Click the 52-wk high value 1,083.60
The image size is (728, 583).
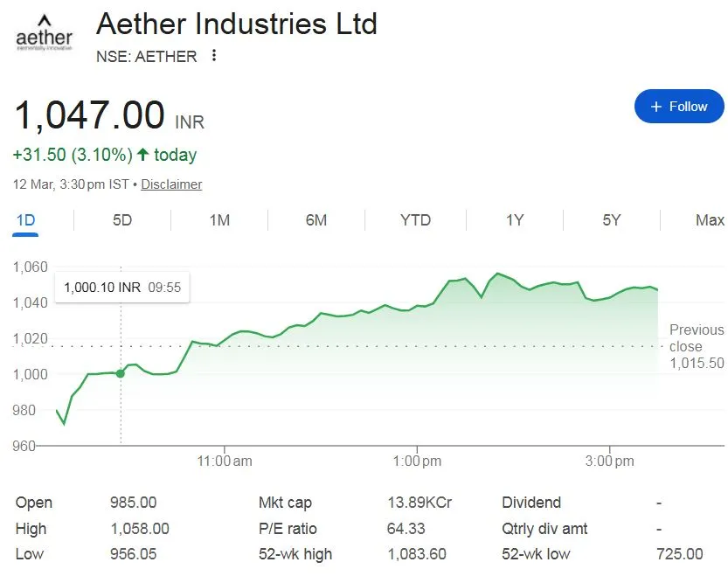click(416, 554)
